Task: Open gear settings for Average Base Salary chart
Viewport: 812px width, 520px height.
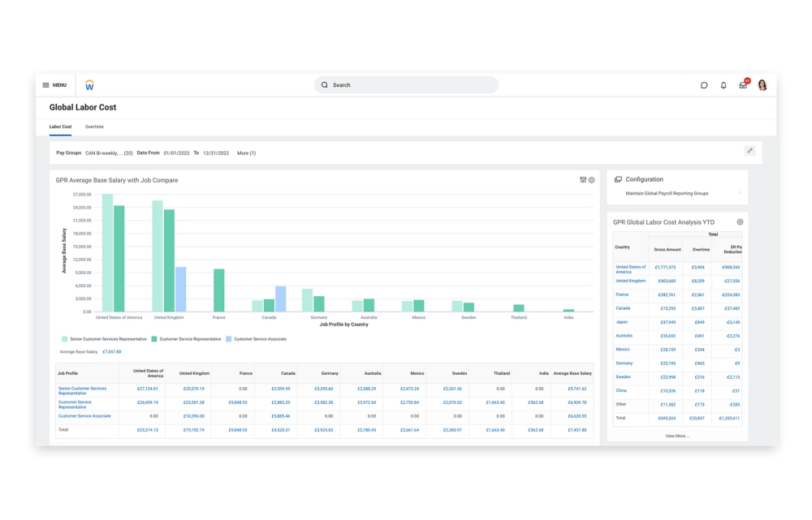Action: tap(592, 180)
